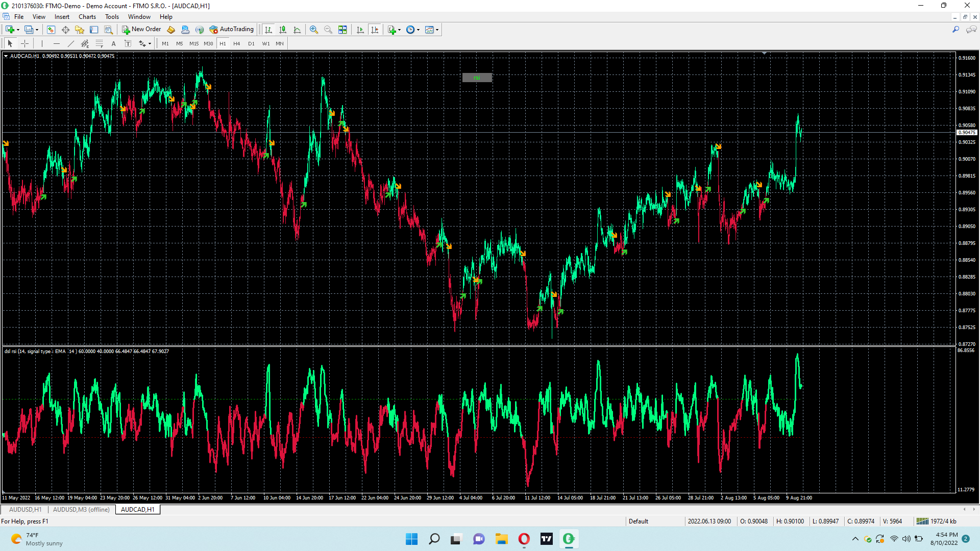
Task: Switch chart to candlesticks mode
Action: click(x=283, y=30)
